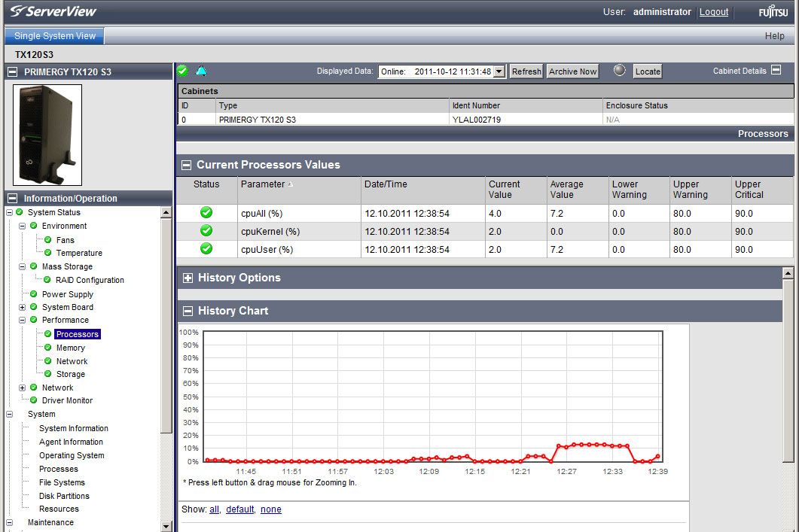The image size is (799, 532).
Task: Click the green status icon beside Driver Monitor
Action: (x=34, y=400)
